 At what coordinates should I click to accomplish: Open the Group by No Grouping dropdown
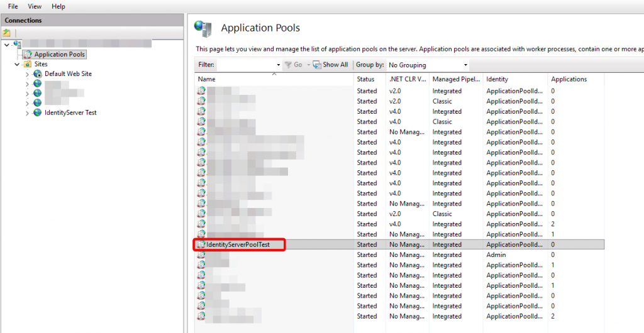pyautogui.click(x=465, y=65)
